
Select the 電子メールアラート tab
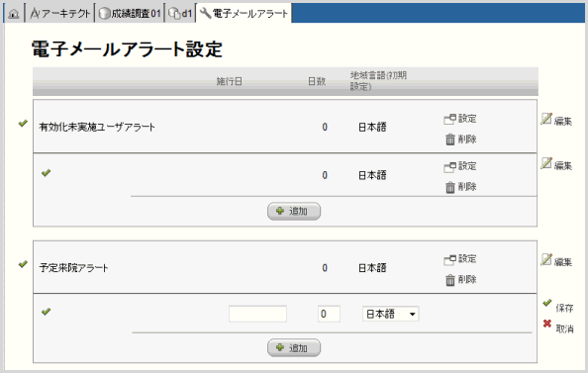coord(244,14)
